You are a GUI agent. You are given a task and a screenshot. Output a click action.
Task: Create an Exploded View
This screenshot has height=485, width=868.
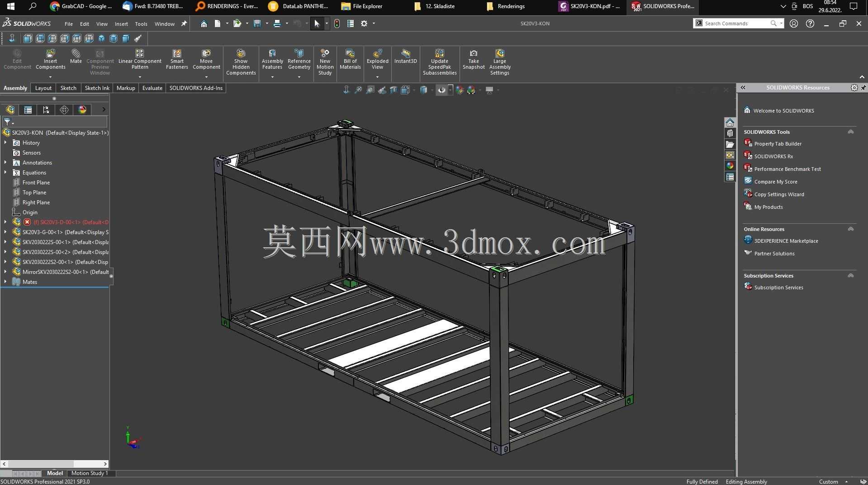377,59
